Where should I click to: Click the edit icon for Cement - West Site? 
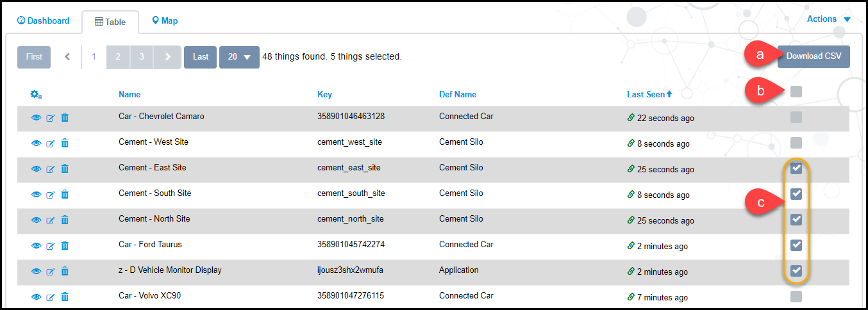click(x=51, y=143)
